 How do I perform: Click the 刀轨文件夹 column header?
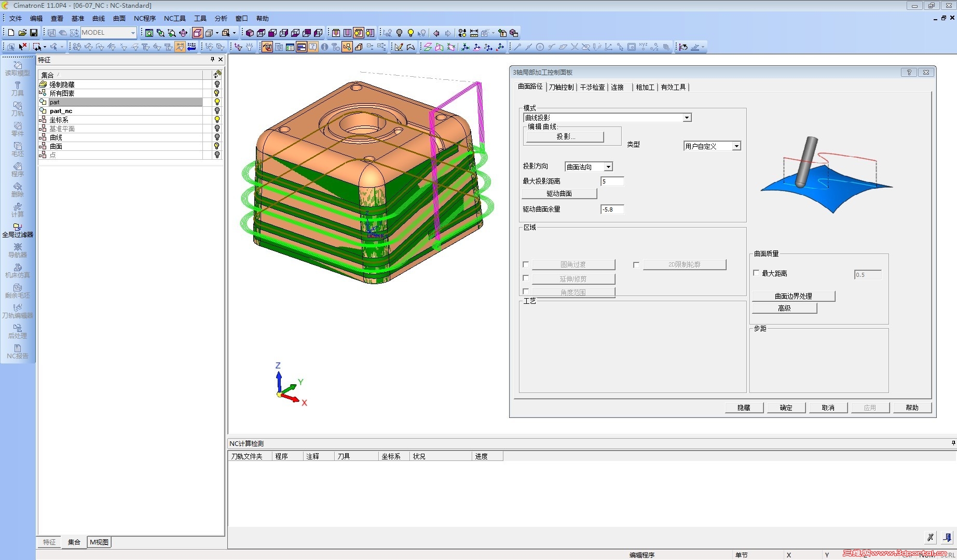tap(250, 456)
